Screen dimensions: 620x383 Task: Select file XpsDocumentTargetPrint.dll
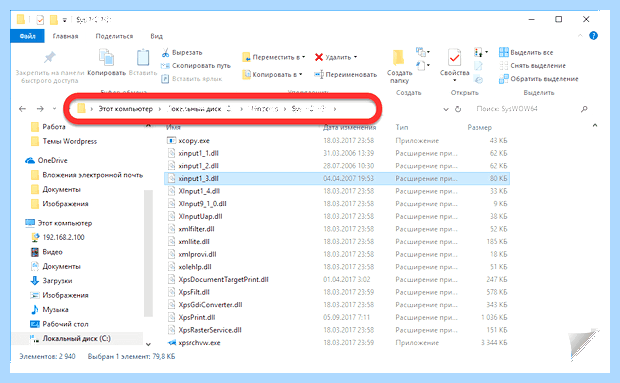[x=223, y=279]
